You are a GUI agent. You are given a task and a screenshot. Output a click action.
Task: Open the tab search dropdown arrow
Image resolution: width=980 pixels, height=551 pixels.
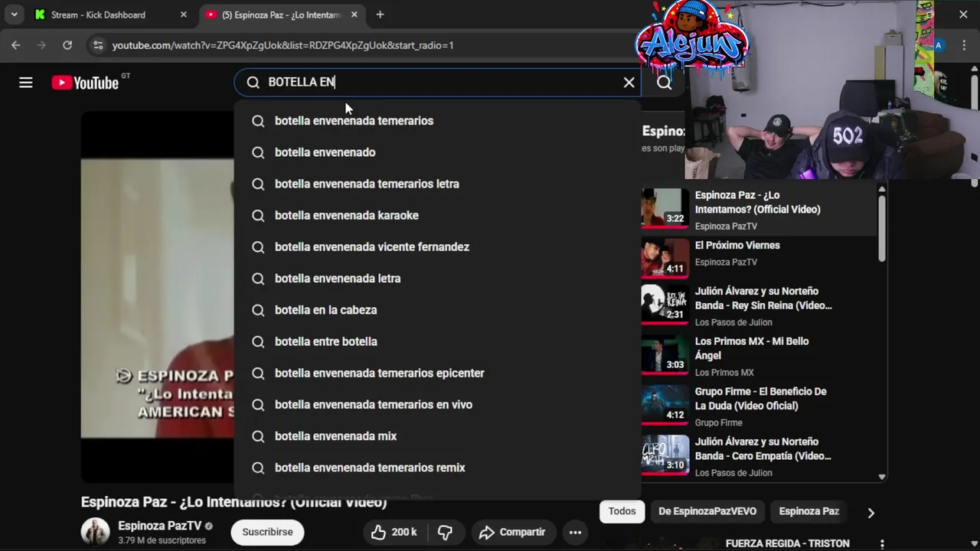(14, 15)
